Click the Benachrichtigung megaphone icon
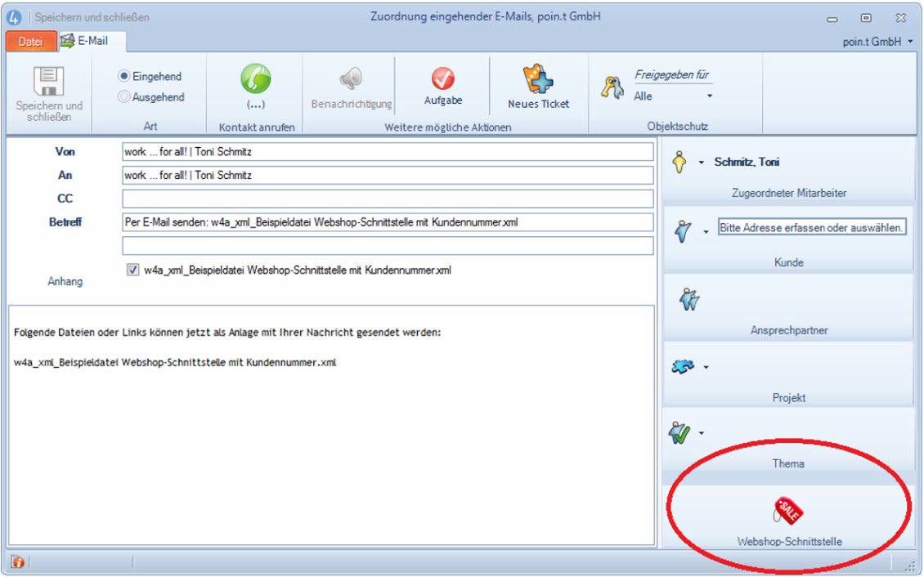 tap(351, 78)
